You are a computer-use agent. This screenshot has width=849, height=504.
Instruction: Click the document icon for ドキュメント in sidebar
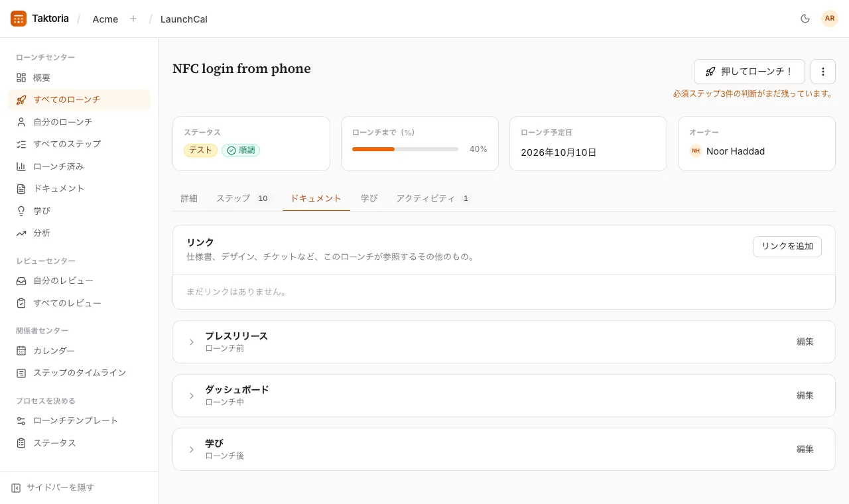21,188
